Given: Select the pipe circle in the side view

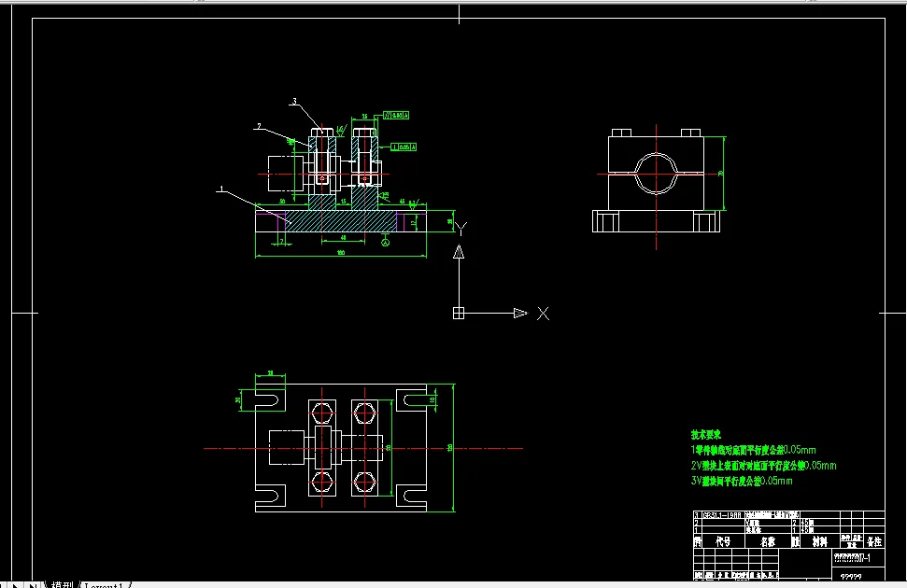Looking at the screenshot, I should (656, 174).
